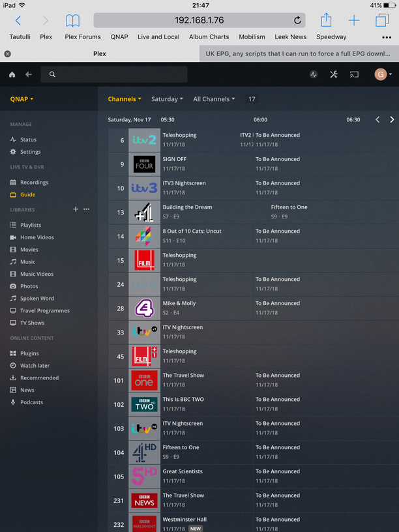The width and height of the screenshot is (399, 532).
Task: Click in the Plex search field
Action: [x=114, y=74]
